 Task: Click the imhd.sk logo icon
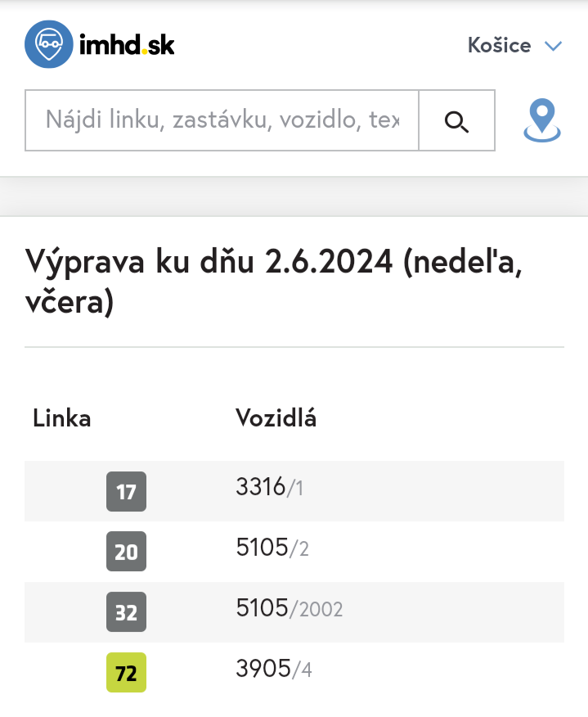(50, 43)
